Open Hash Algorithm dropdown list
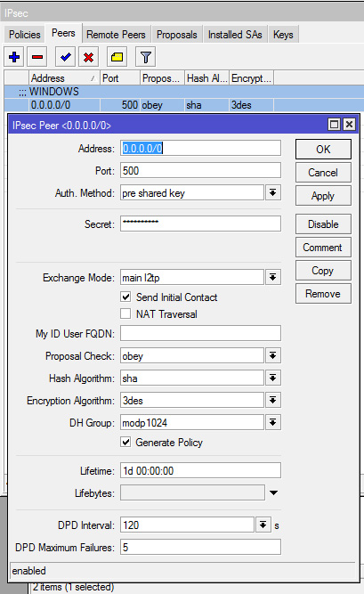This screenshot has height=594, width=364. 272,378
